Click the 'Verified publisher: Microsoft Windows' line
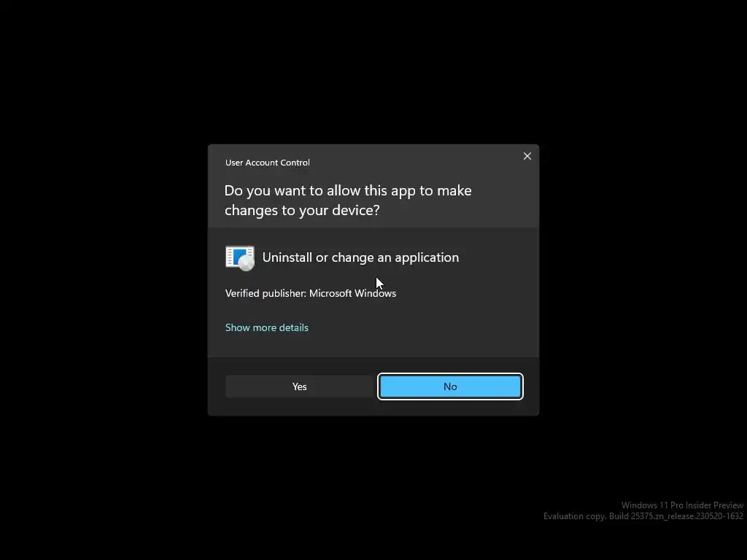This screenshot has width=747, height=560. (311, 293)
